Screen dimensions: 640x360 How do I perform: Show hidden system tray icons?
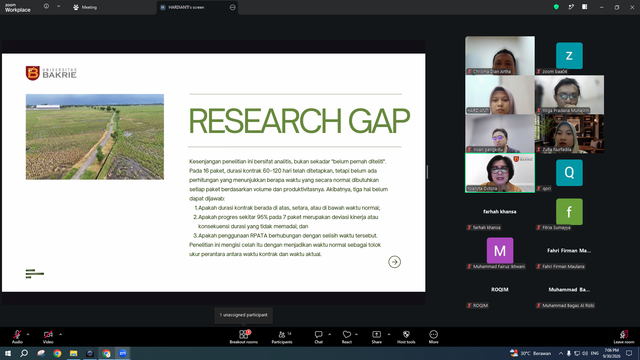561,353
